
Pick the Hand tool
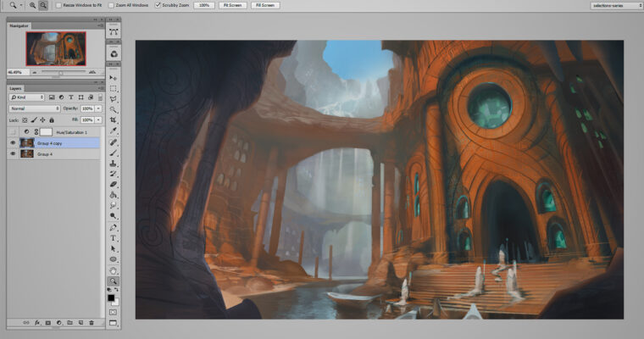coord(114,270)
